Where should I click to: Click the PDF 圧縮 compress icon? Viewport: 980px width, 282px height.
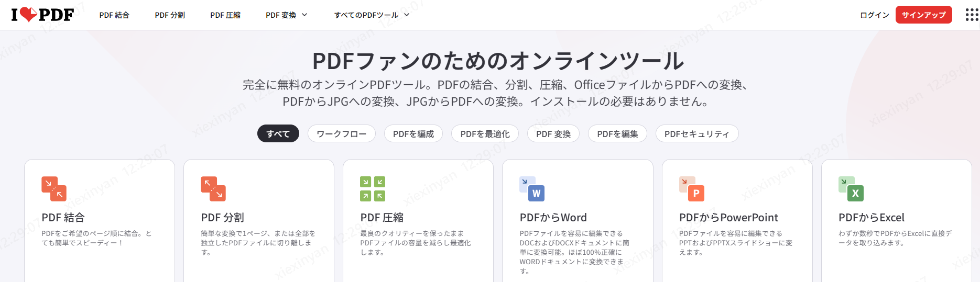[x=373, y=189]
